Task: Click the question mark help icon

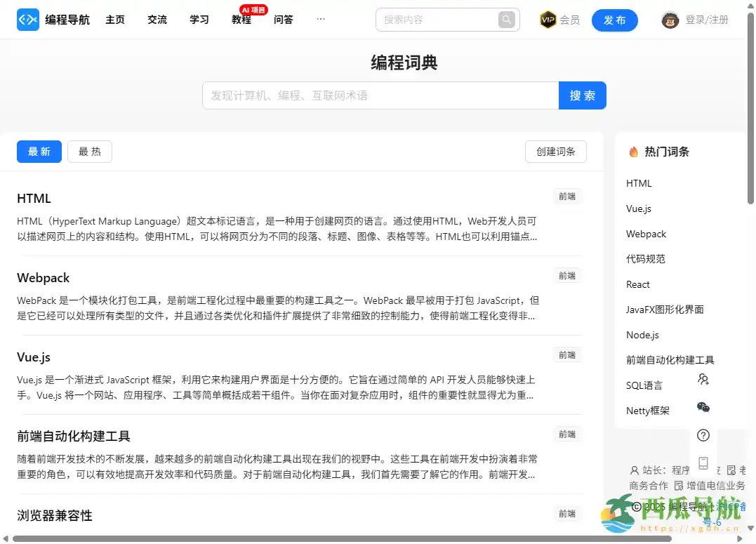Action: click(x=703, y=434)
